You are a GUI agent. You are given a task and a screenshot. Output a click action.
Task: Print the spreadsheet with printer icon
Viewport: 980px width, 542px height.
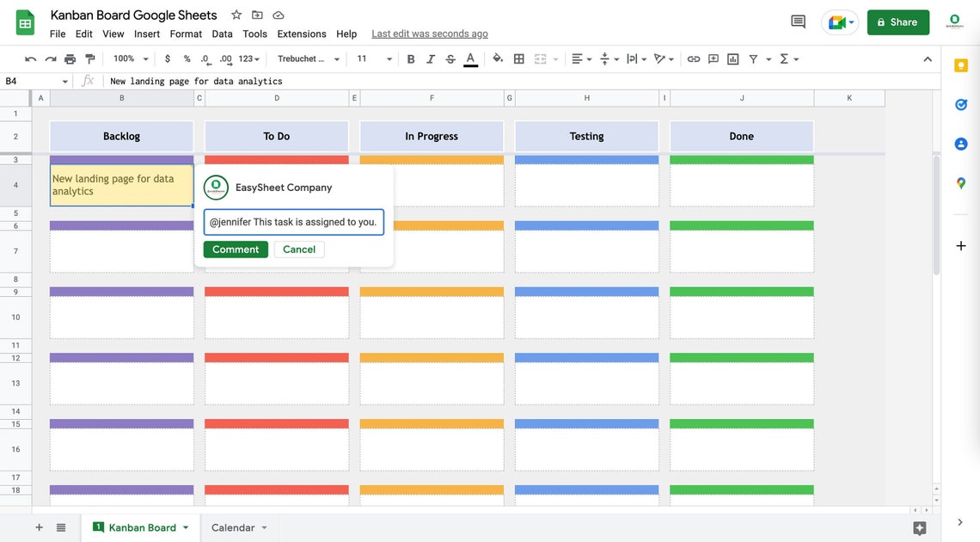[x=70, y=59]
